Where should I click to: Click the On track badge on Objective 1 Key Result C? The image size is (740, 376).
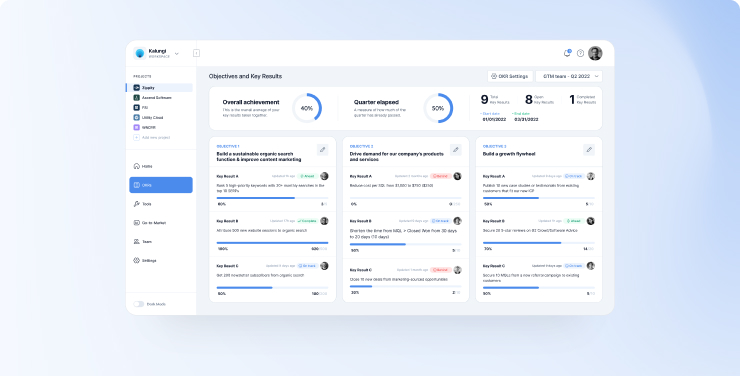click(x=307, y=266)
